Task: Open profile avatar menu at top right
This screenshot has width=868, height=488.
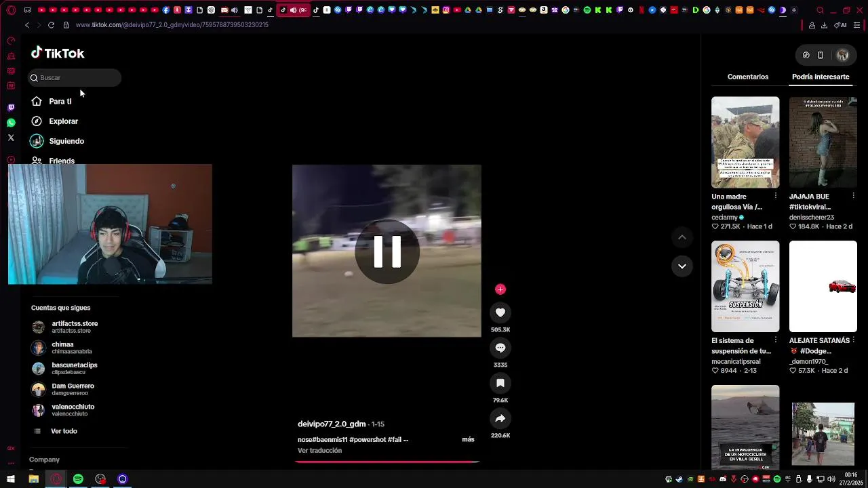Action: [843, 56]
